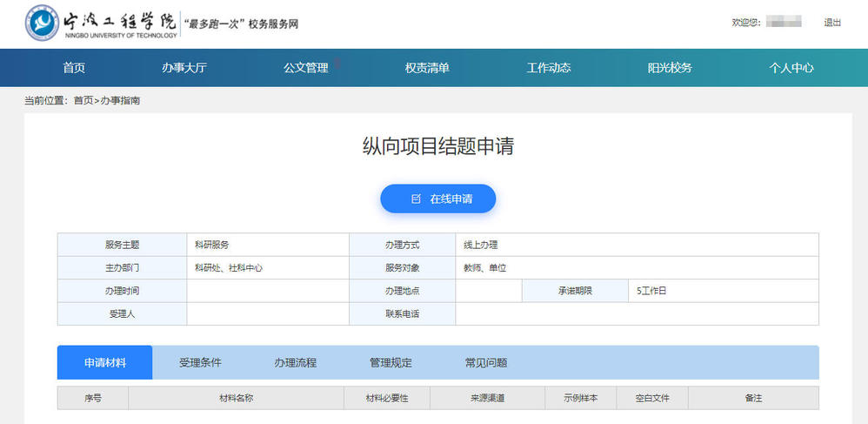Screen dimensions: 868x424
Task: Open the 管理规定 tab
Action: 391,363
